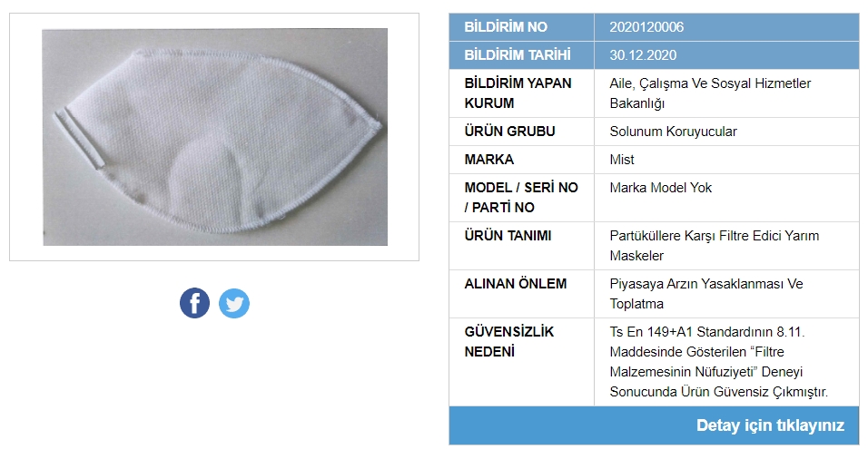The image size is (868, 459).
Task: Click the MARKA row label
Action: [x=488, y=160]
